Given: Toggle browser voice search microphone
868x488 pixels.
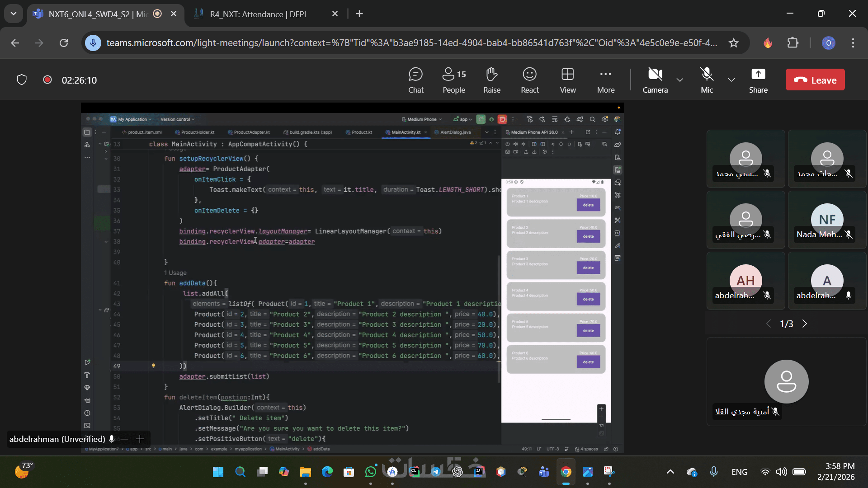Looking at the screenshot, I should 93,43.
